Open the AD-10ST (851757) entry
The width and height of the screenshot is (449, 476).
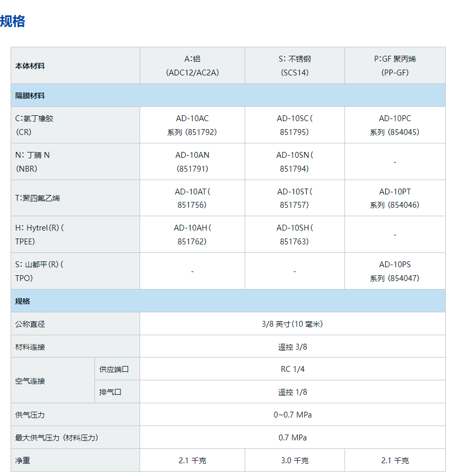click(x=295, y=198)
